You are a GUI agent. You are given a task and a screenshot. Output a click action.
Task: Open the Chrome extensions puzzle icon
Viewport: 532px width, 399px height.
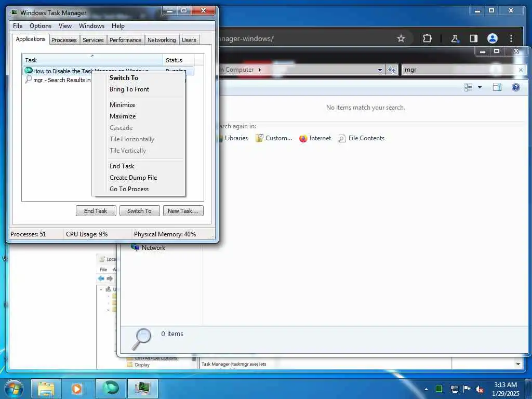(427, 38)
